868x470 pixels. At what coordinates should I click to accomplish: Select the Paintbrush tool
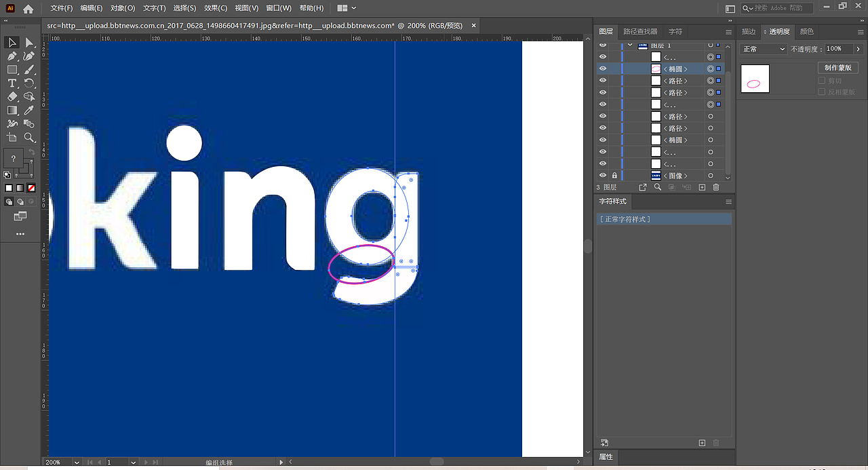tap(29, 70)
